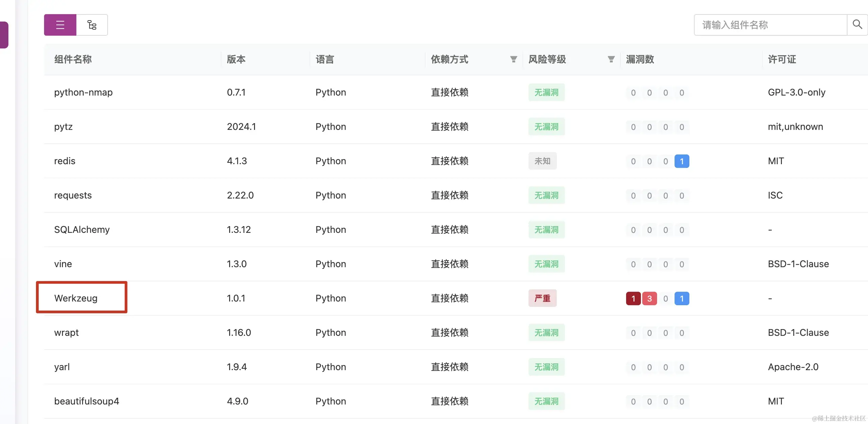The image size is (868, 424).
Task: Open the 依赖方式 column filter icon
Action: (513, 59)
